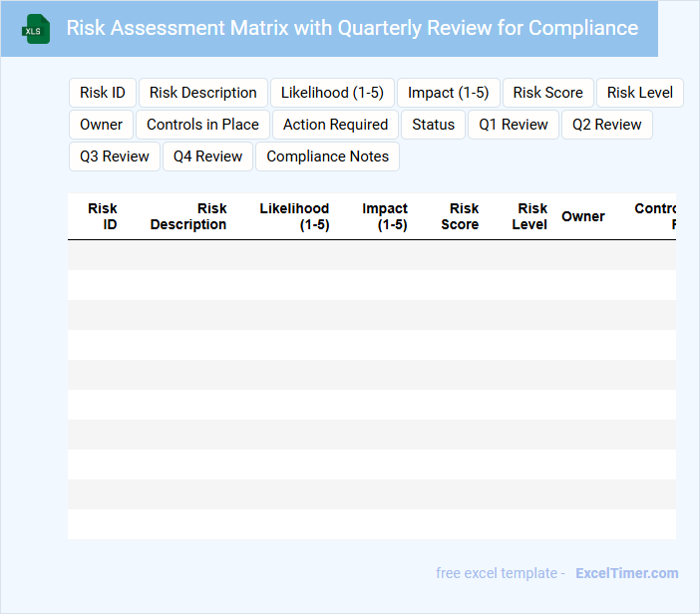Select the Compliance Notes tag
This screenshot has height=614, width=700.
[328, 156]
